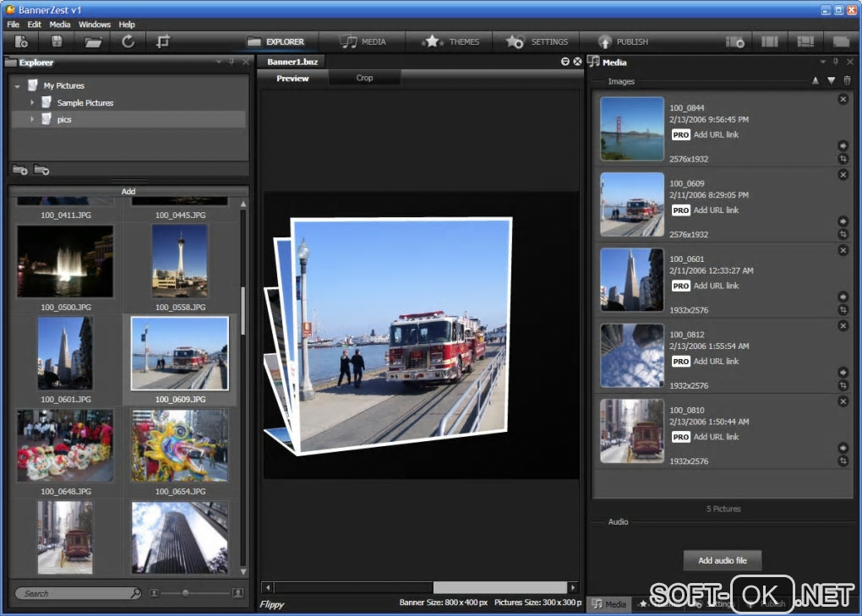Add URL link for image 100_0810
Image resolution: width=862 pixels, height=616 pixels.
(x=716, y=437)
